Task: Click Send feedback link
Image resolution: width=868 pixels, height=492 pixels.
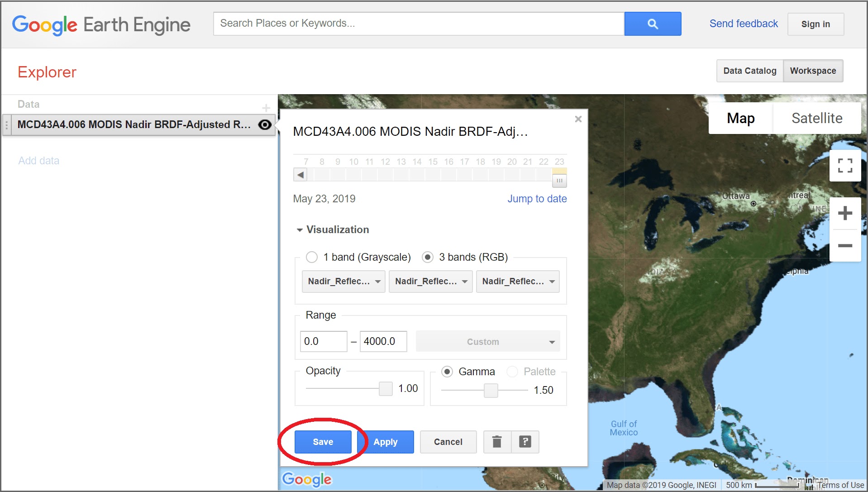Action: [744, 24]
